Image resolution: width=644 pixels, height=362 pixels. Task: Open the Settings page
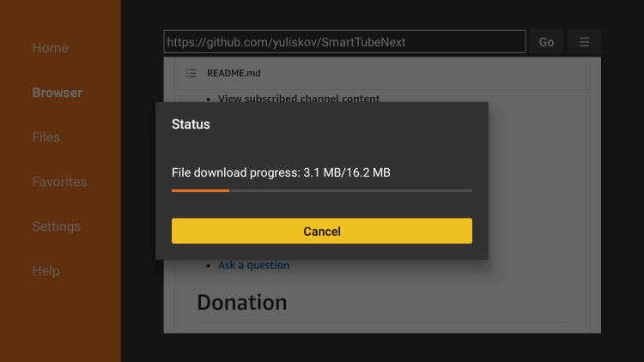[x=57, y=226]
